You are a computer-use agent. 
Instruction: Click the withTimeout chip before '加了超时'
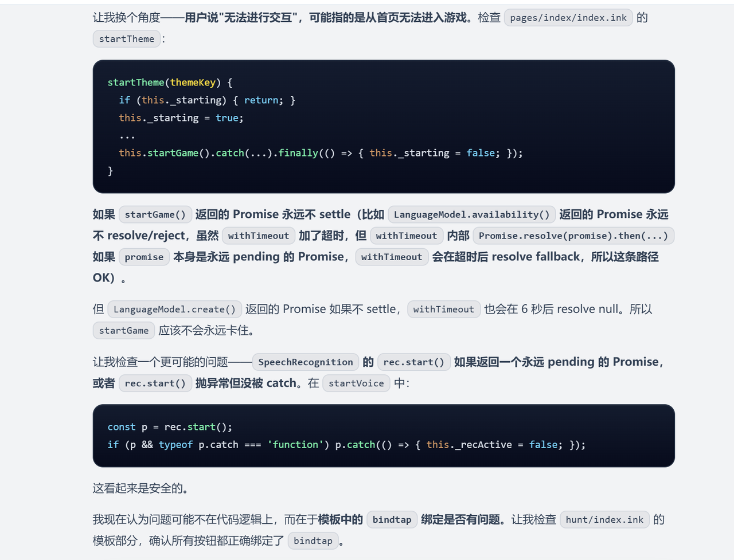click(x=259, y=236)
